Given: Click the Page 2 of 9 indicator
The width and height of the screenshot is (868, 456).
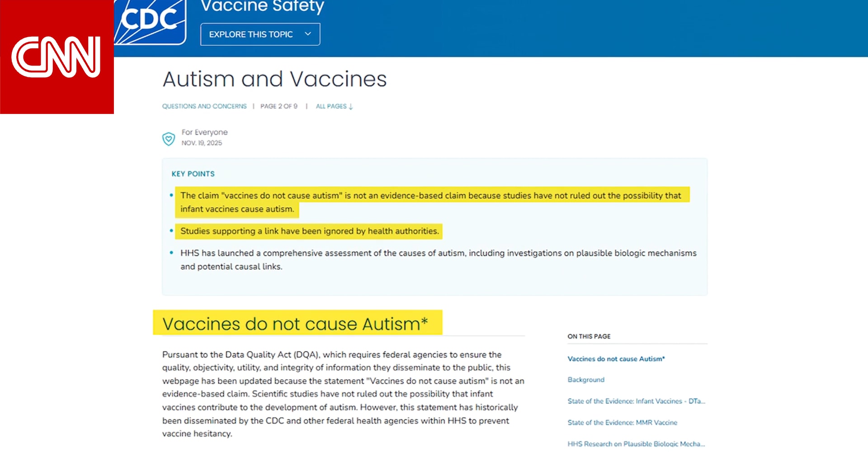Looking at the screenshot, I should [279, 106].
